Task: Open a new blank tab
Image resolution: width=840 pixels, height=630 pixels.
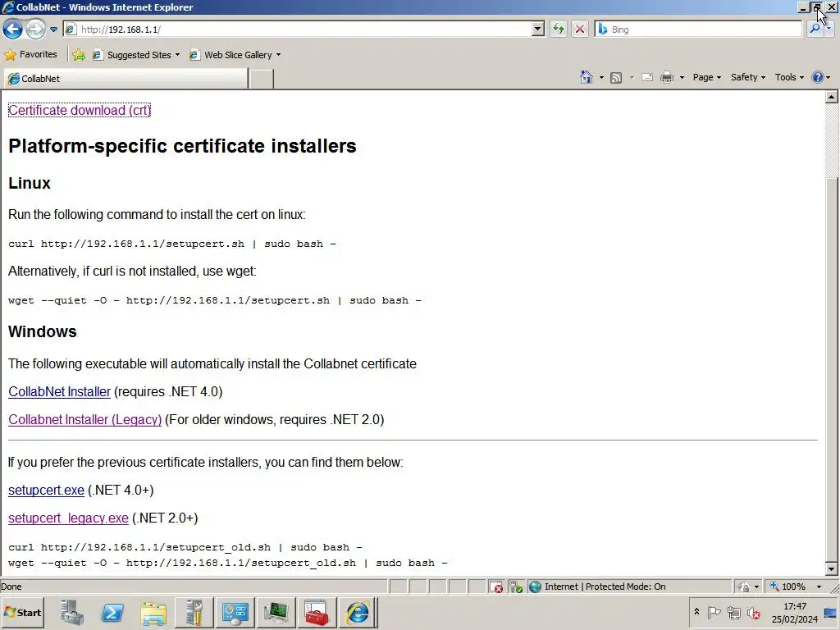Action: point(262,79)
